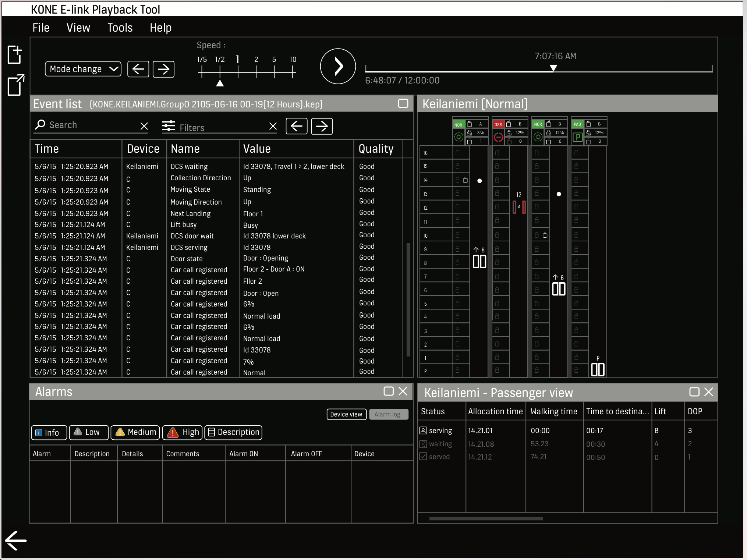This screenshot has height=560, width=747.
Task: Go to previous mode change event
Action: [138, 69]
